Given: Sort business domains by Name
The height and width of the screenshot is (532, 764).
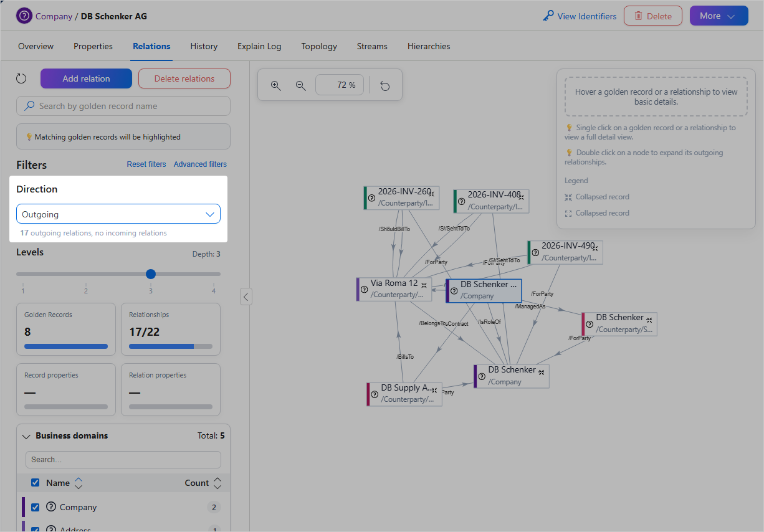Looking at the screenshot, I should (x=79, y=483).
